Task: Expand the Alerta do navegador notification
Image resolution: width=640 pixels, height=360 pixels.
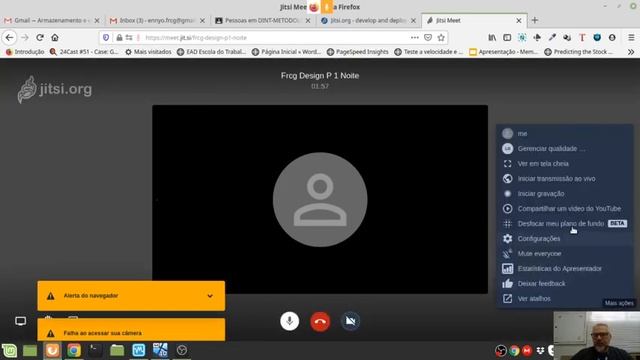Action: [x=210, y=296]
